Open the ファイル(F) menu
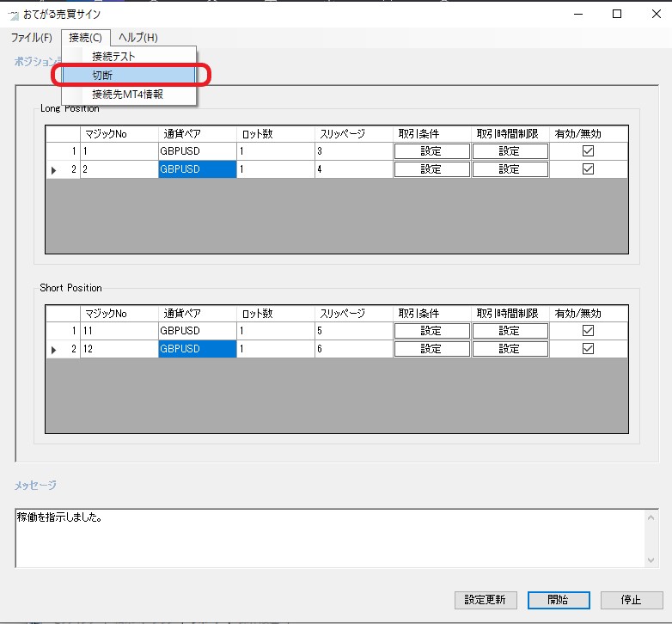The width and height of the screenshot is (672, 624). [x=32, y=38]
